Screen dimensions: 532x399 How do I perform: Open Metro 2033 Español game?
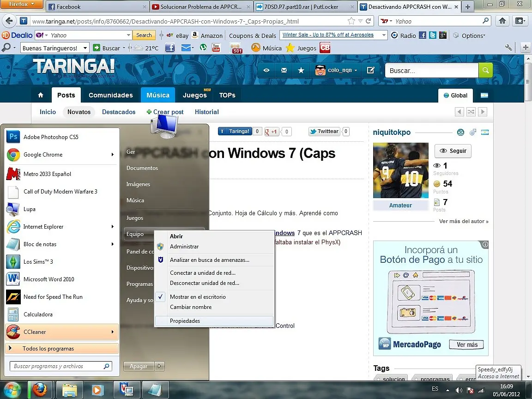pyautogui.click(x=47, y=174)
